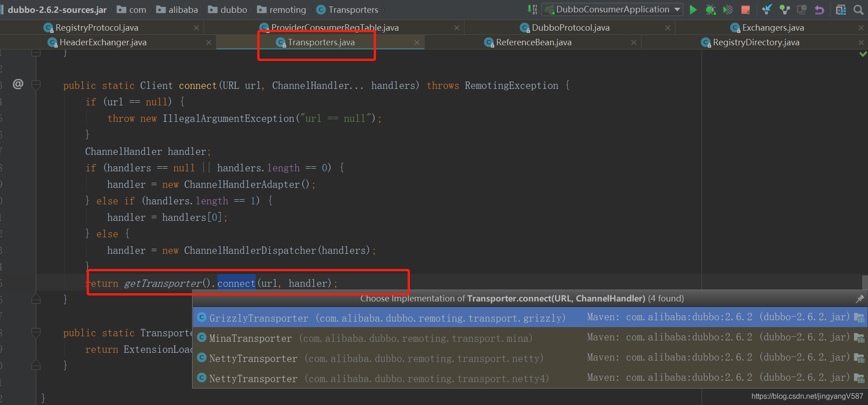Close the RegistryProtocol.java tab

click(196, 28)
